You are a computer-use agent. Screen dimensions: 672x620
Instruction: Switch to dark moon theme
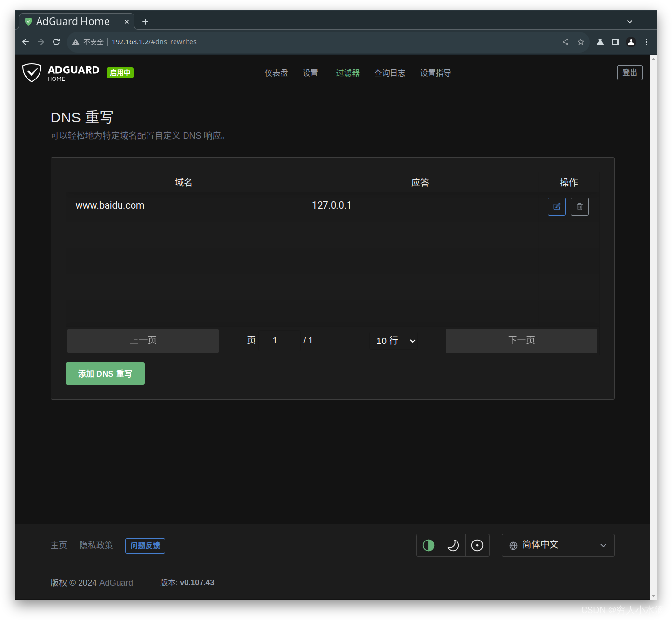[x=453, y=545]
